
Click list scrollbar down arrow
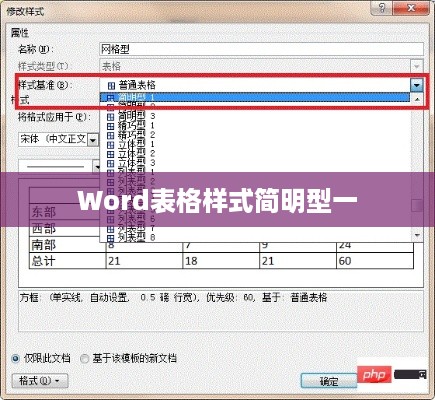pyautogui.click(x=417, y=235)
